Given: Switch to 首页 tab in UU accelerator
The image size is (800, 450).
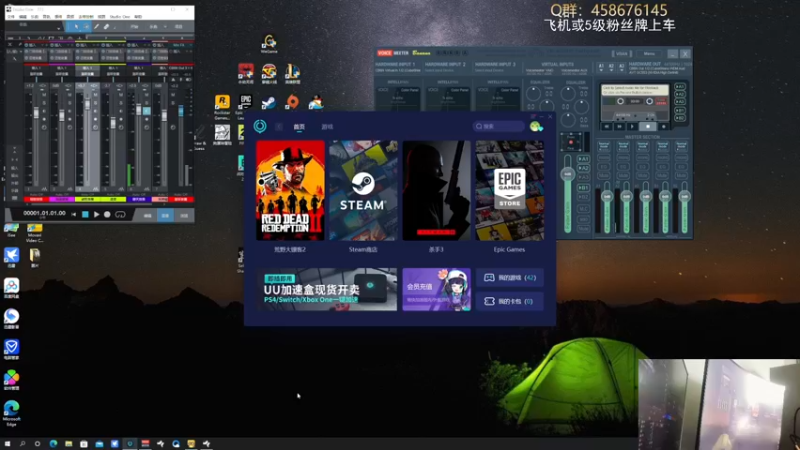Looking at the screenshot, I should point(299,127).
